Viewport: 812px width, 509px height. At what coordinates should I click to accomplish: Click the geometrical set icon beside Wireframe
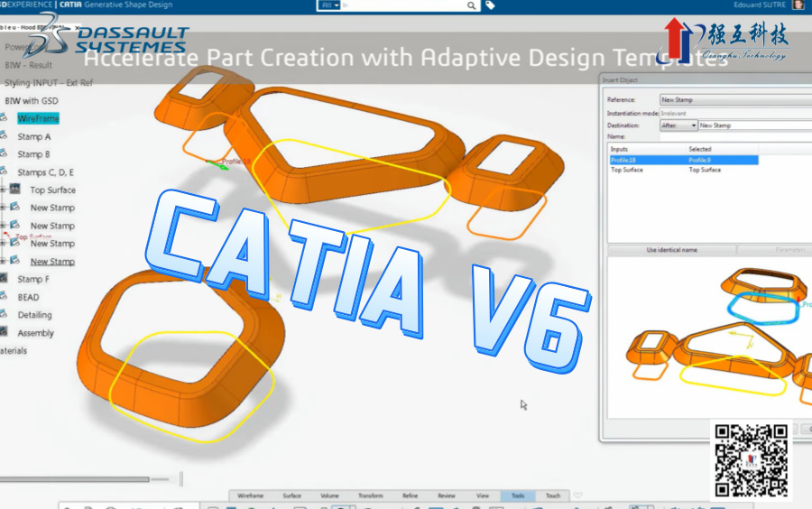[3, 118]
